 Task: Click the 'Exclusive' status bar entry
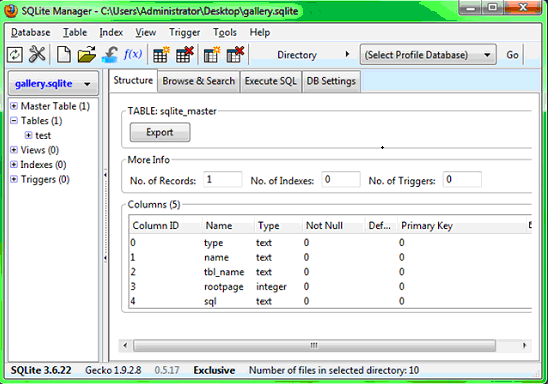(x=214, y=370)
